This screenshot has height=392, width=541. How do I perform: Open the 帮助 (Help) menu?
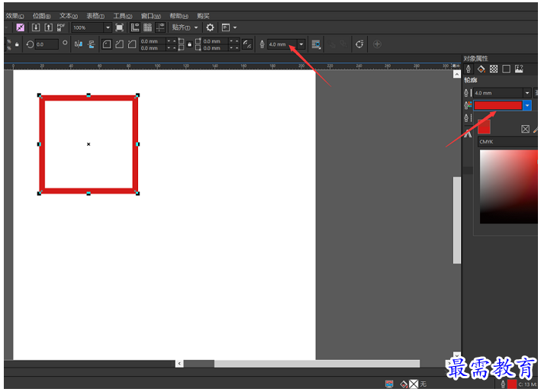click(179, 16)
